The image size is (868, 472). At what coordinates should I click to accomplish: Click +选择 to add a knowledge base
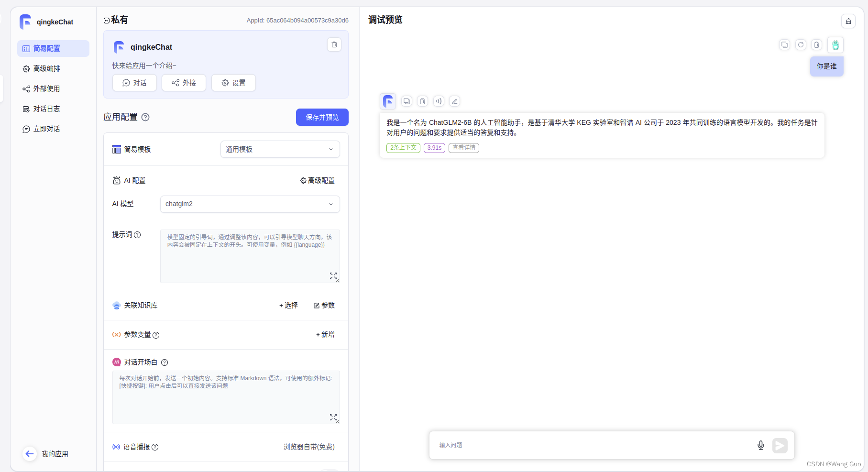(288, 306)
